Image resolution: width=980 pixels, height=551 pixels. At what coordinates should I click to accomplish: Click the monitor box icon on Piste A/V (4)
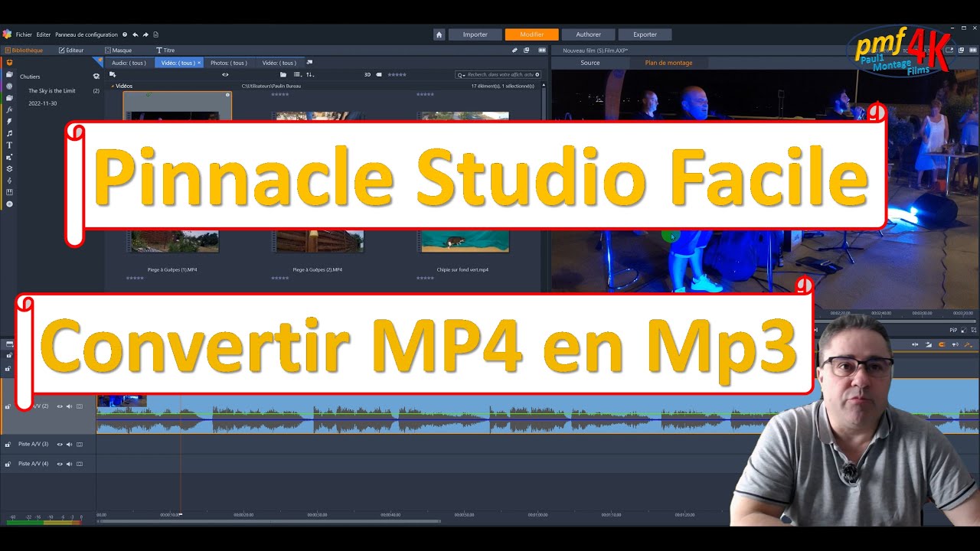coord(79,464)
